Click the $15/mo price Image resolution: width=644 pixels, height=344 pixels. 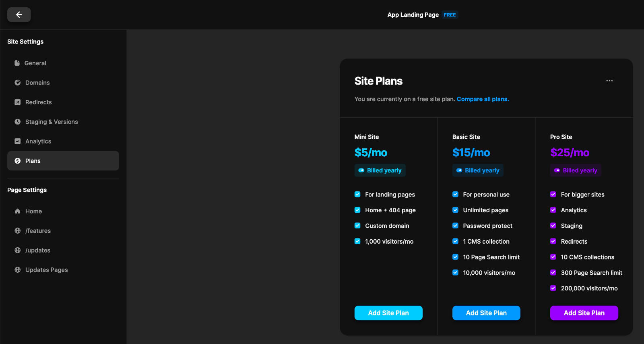coord(471,153)
